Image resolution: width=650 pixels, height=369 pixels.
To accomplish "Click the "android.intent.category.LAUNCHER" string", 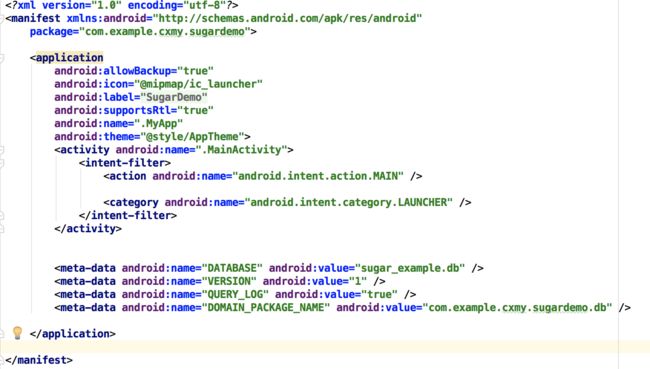I will [349, 202].
